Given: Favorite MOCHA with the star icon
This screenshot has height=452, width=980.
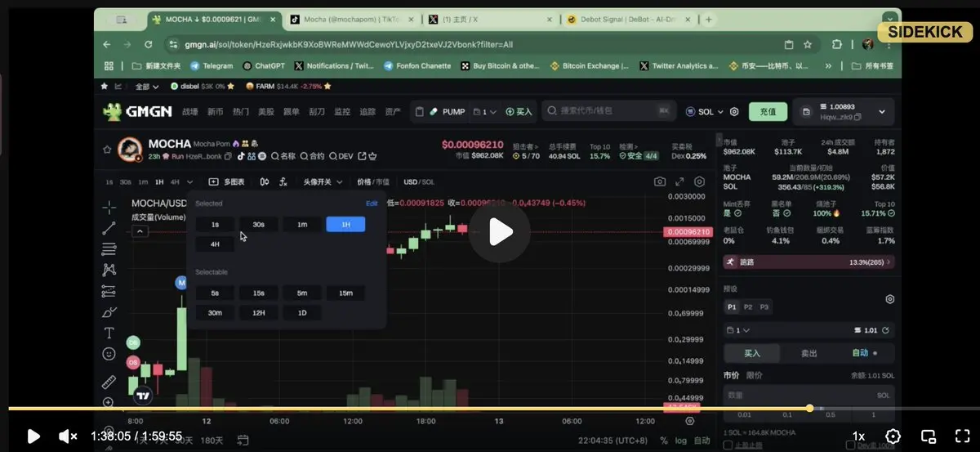Looking at the screenshot, I should (107, 150).
